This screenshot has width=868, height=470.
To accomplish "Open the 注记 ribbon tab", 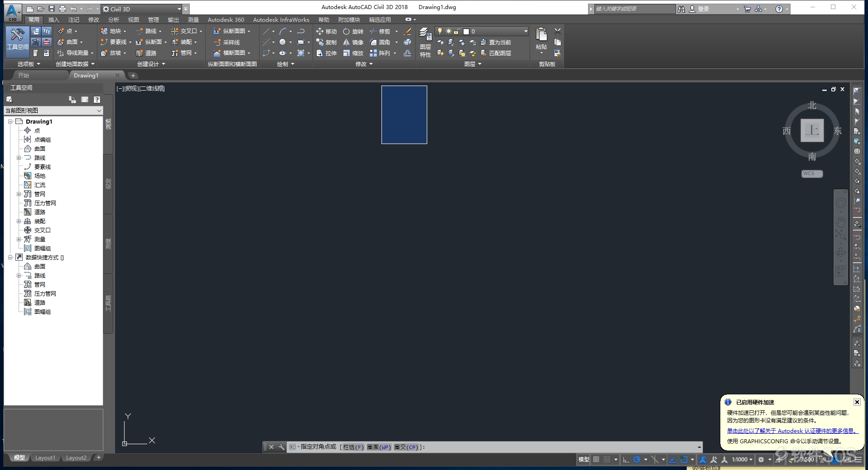I will tap(73, 19).
